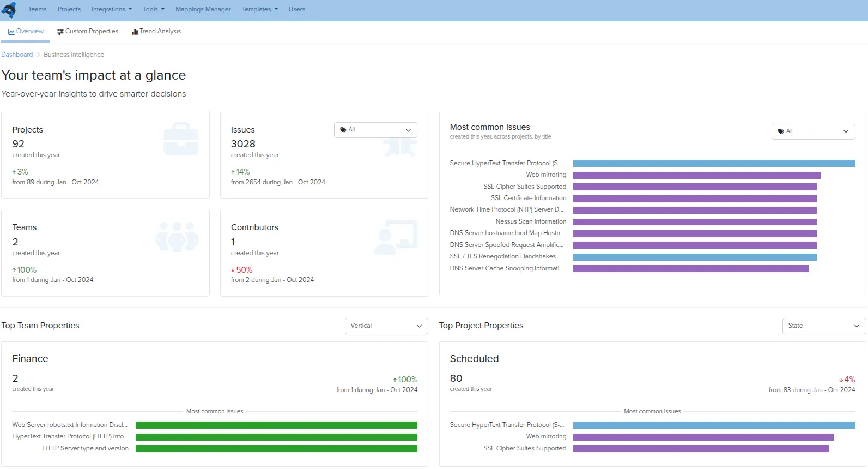The height and width of the screenshot is (469, 868).
Task: Click the Trend Analysis bar chart icon
Action: click(x=135, y=32)
